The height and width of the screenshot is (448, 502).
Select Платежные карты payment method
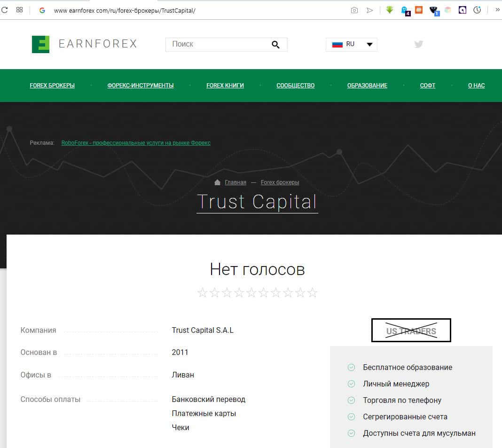204,413
